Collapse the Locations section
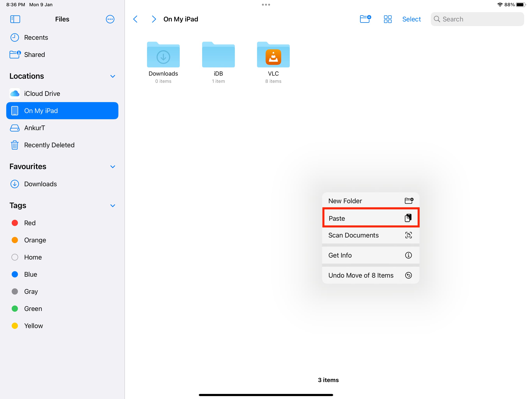This screenshot has height=399, width=532. [x=113, y=76]
